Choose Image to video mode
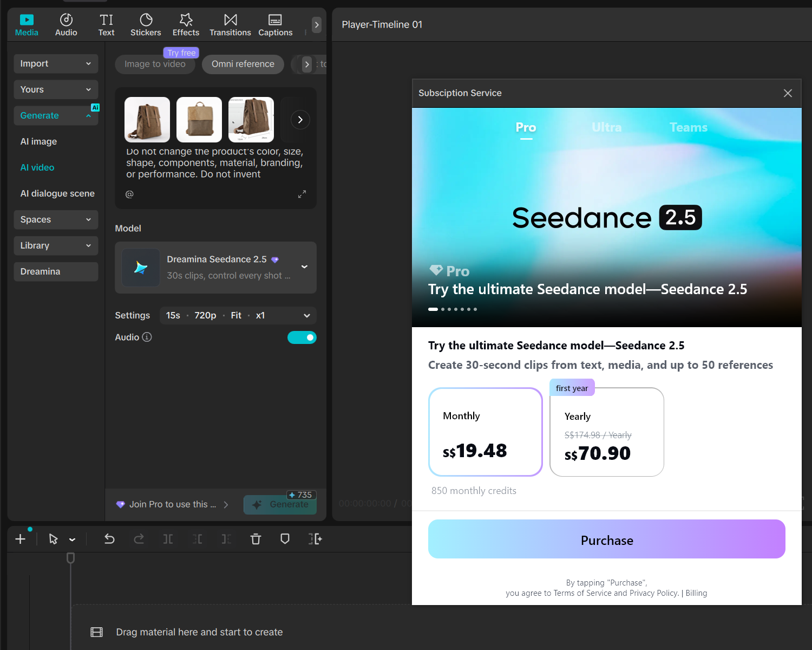The image size is (812, 650). [155, 64]
